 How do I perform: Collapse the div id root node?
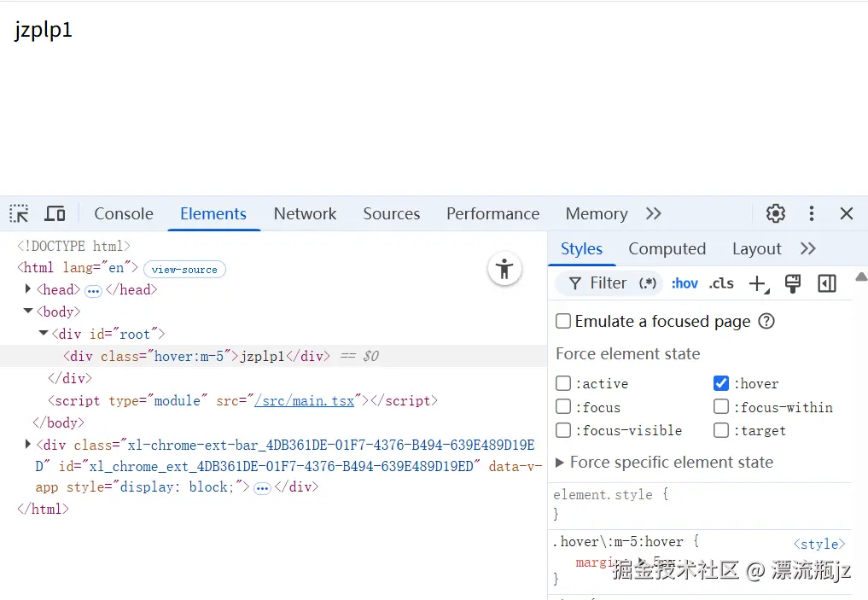click(44, 333)
